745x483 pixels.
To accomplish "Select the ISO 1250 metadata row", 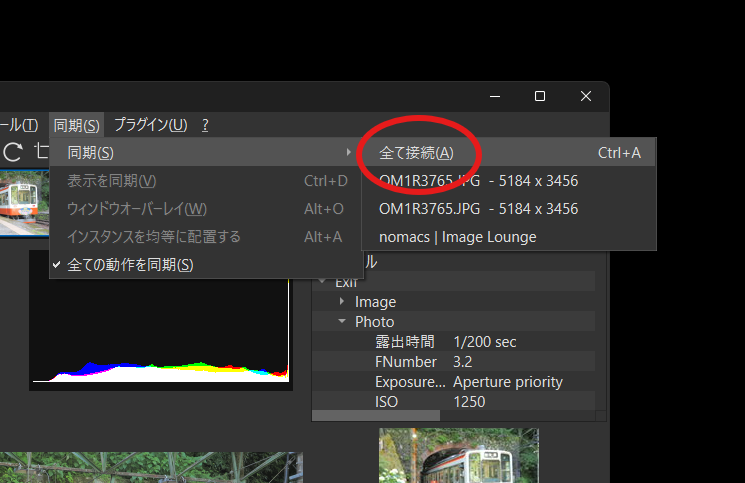I will [x=454, y=401].
